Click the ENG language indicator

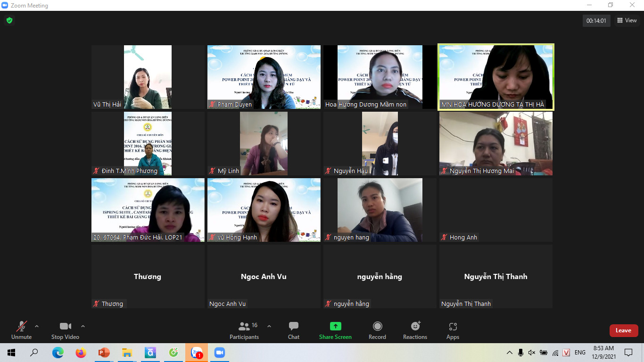(580, 353)
